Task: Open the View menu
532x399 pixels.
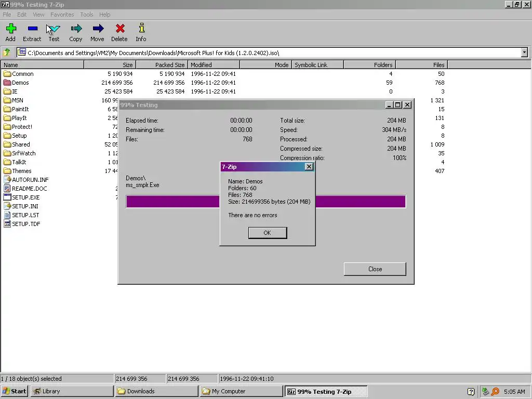Action: 38,15
